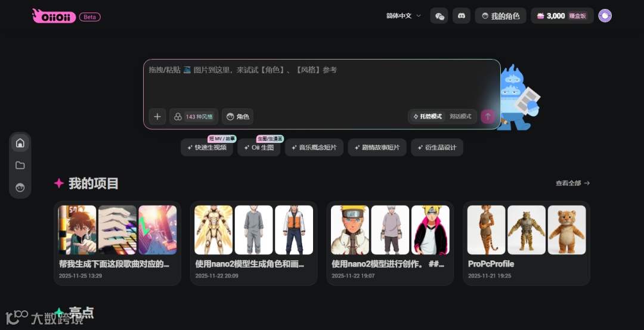This screenshot has width=644, height=330.
Task: Select the 快速生视频 shortcut
Action: (207, 147)
